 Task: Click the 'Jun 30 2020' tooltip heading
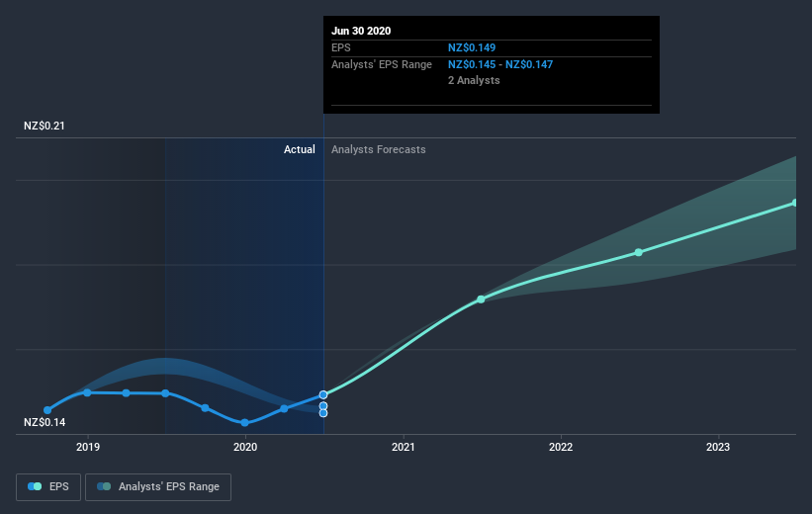[361, 31]
